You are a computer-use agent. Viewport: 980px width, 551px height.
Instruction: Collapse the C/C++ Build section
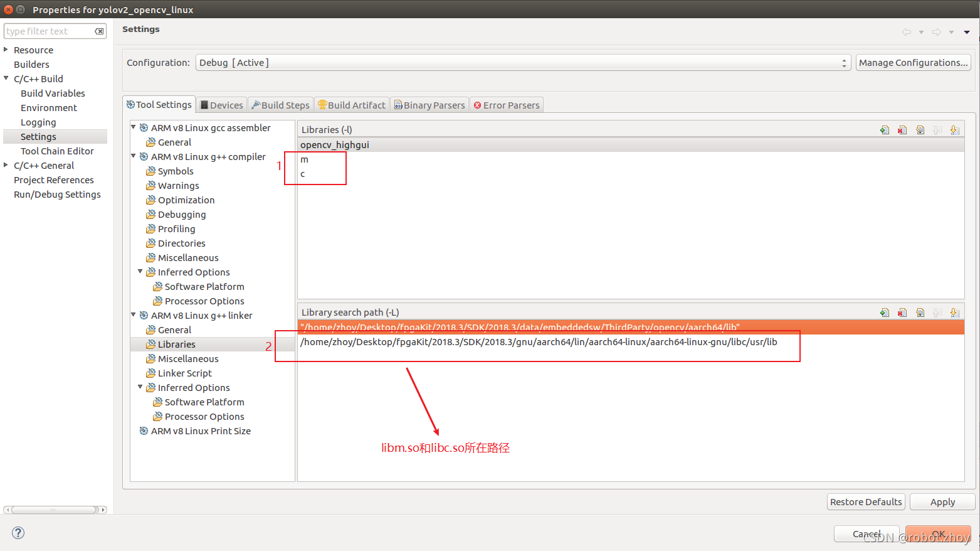[x=7, y=78]
